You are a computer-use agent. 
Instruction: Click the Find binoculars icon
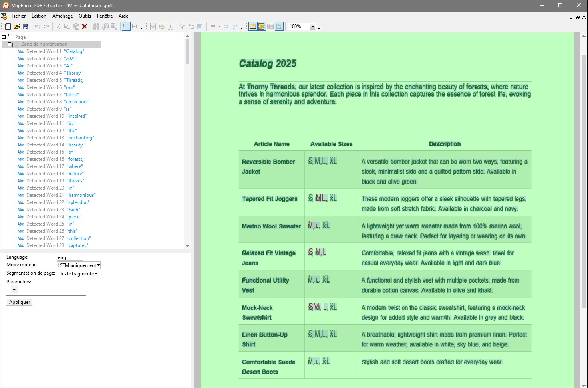96,26
